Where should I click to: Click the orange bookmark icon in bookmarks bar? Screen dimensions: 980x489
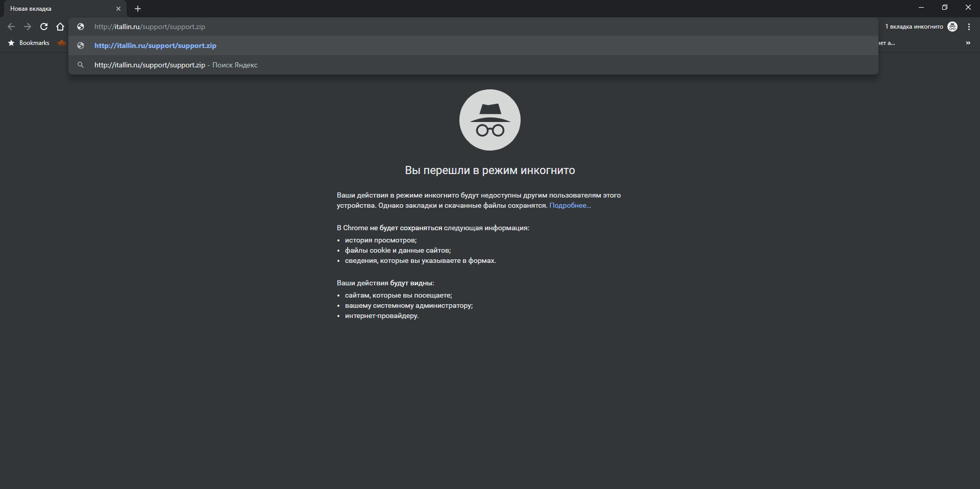click(62, 43)
